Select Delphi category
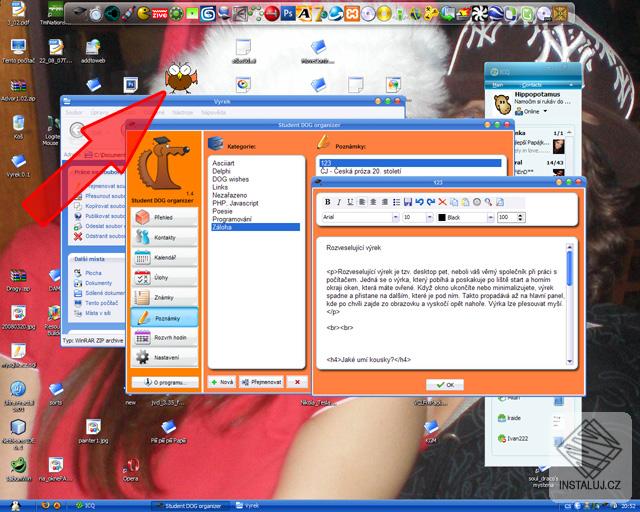 pos(221,171)
